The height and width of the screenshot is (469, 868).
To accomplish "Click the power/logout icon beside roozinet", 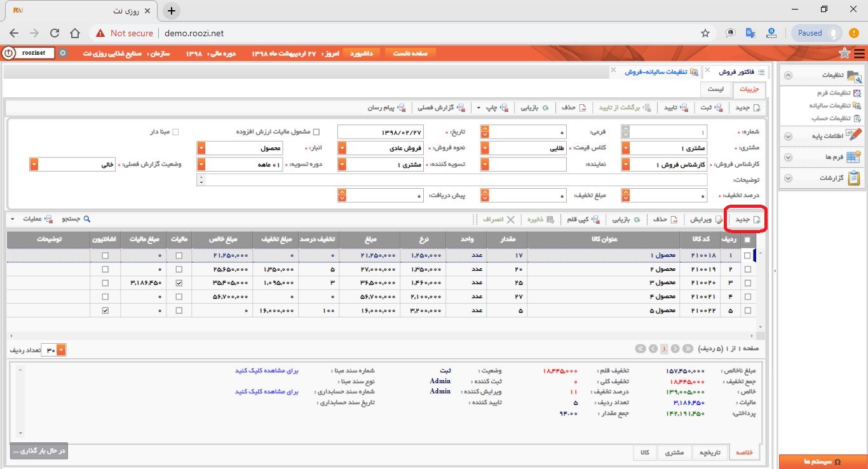I will click(8, 53).
